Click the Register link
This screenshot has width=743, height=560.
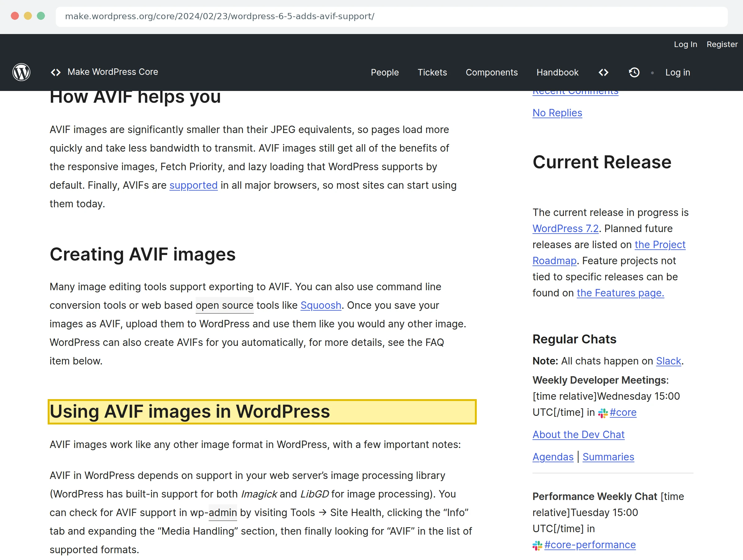coord(722,44)
